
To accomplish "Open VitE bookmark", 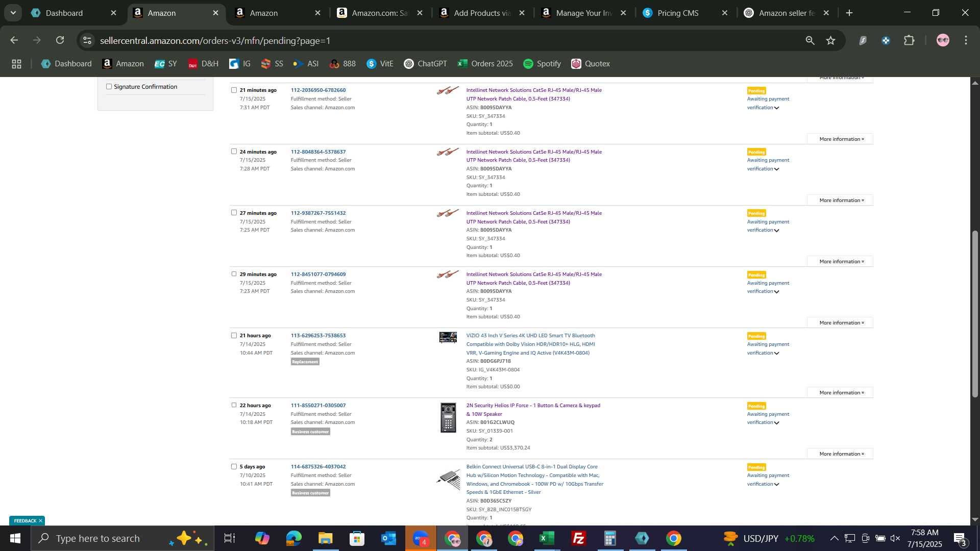I will point(380,64).
